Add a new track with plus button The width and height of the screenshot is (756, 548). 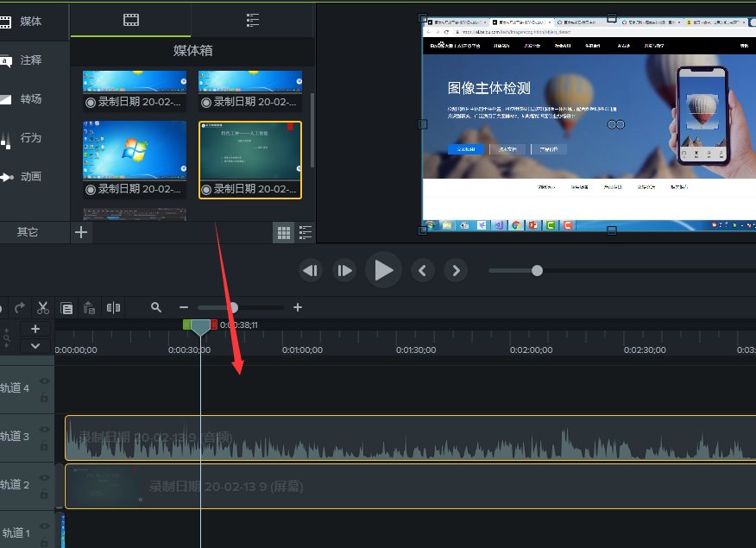[35, 329]
